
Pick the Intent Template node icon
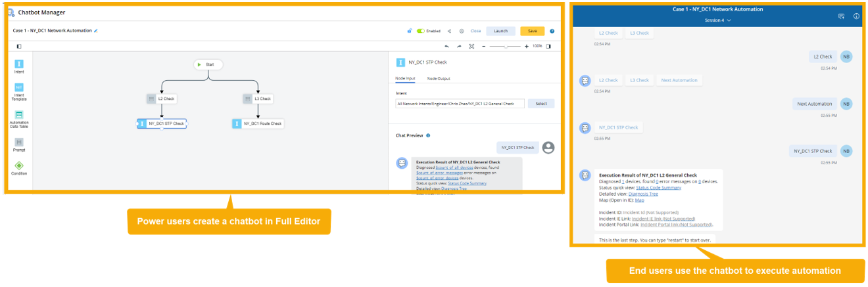[x=19, y=87]
